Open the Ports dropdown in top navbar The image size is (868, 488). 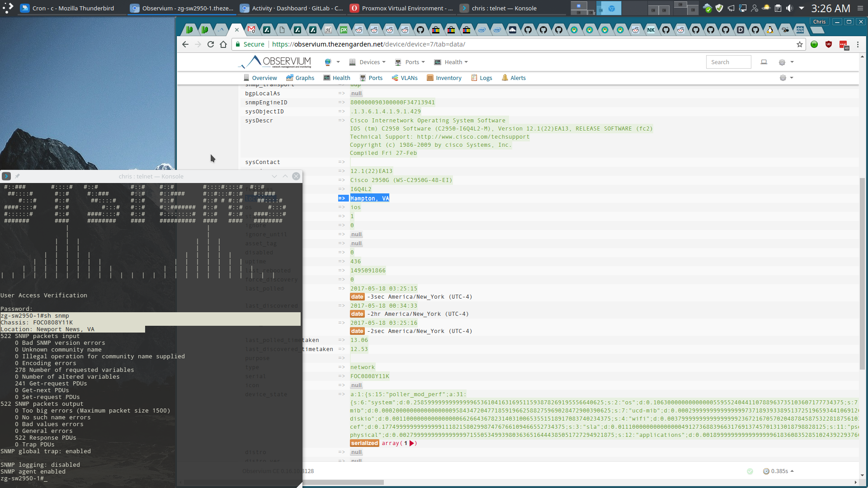(410, 62)
